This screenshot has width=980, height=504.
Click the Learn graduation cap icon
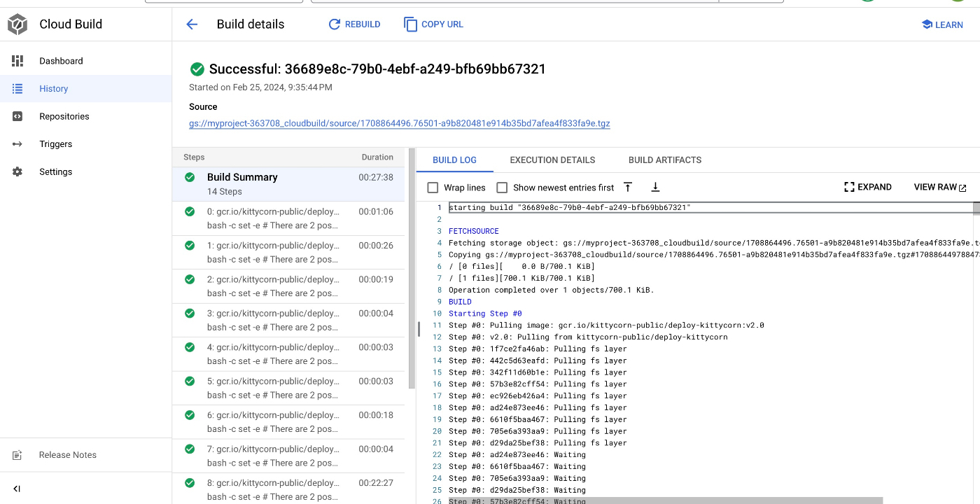pyautogui.click(x=927, y=24)
